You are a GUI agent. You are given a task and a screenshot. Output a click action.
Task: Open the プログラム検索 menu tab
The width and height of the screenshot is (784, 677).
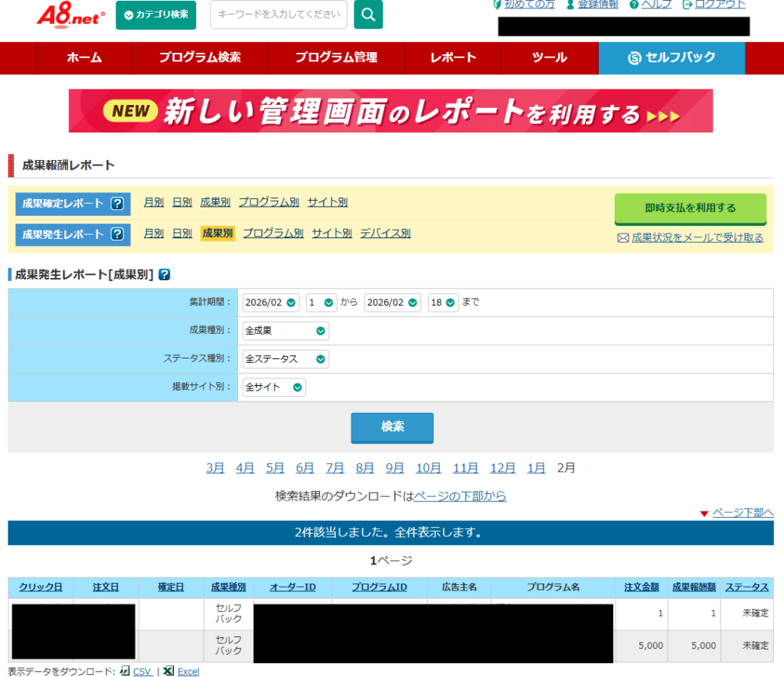[200, 57]
